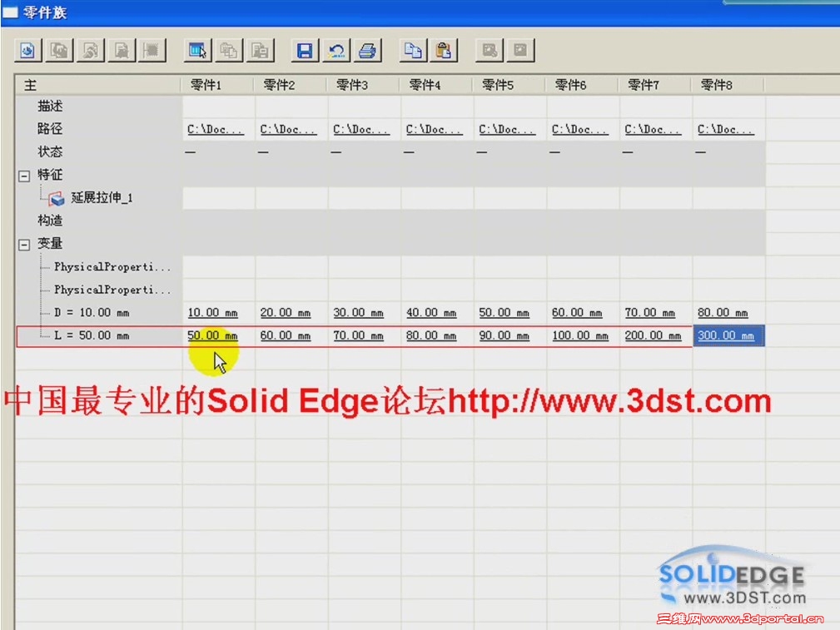Save table with floppy disk icon
Image resolution: width=840 pixels, height=630 pixels.
[305, 51]
